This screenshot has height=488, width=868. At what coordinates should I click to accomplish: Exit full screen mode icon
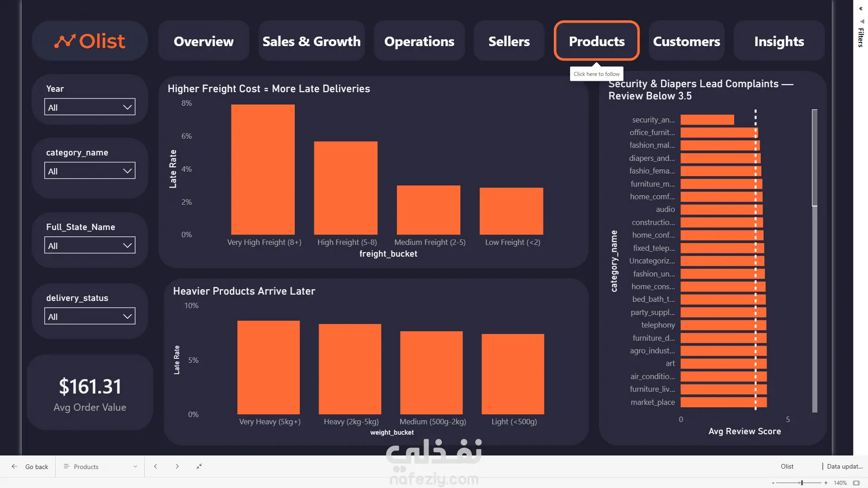point(199,466)
